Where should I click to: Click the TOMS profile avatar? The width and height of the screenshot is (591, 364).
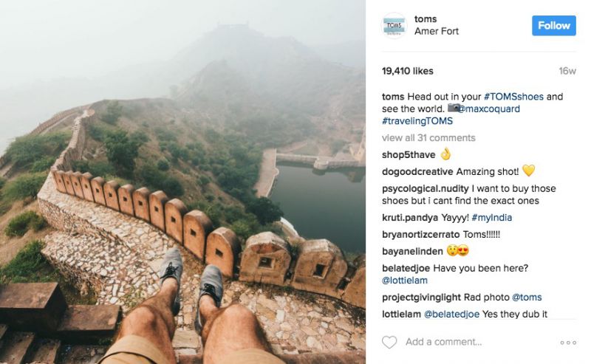[x=394, y=26]
